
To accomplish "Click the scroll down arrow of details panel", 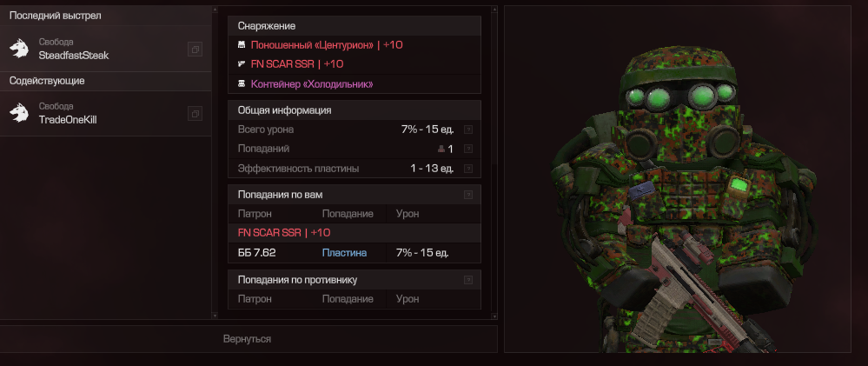I will [494, 316].
